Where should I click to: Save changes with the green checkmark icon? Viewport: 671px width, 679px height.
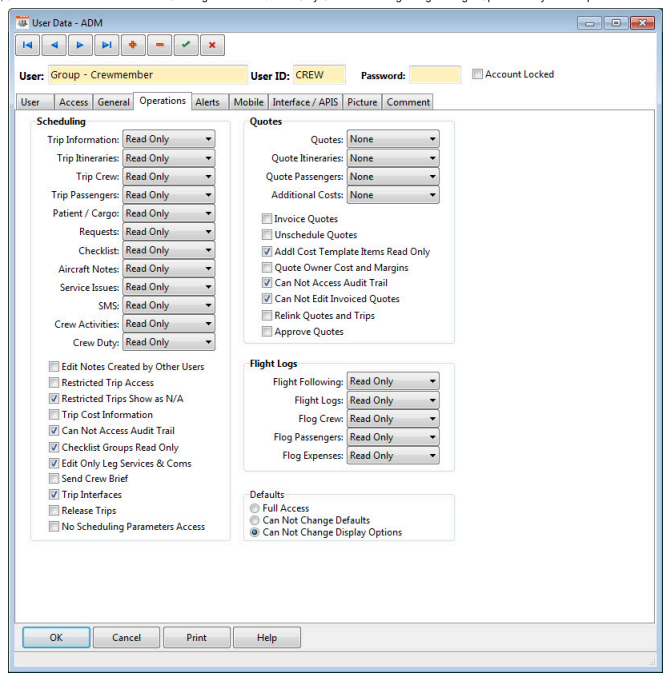(186, 45)
